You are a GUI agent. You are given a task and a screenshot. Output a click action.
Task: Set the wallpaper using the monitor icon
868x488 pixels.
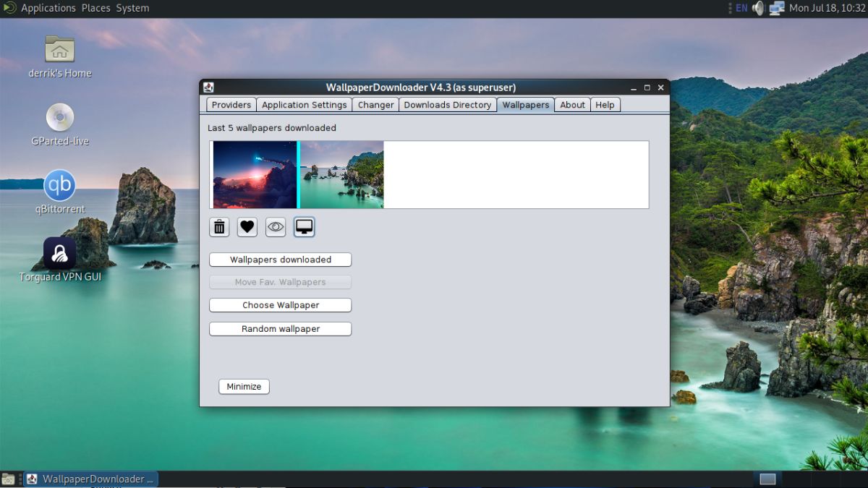coord(304,226)
